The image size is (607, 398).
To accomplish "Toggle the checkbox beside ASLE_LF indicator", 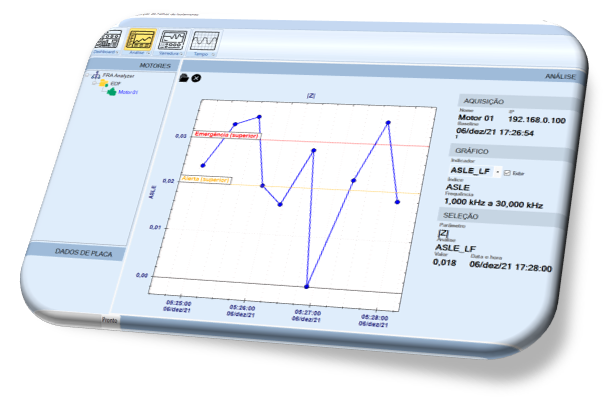I will (x=507, y=173).
